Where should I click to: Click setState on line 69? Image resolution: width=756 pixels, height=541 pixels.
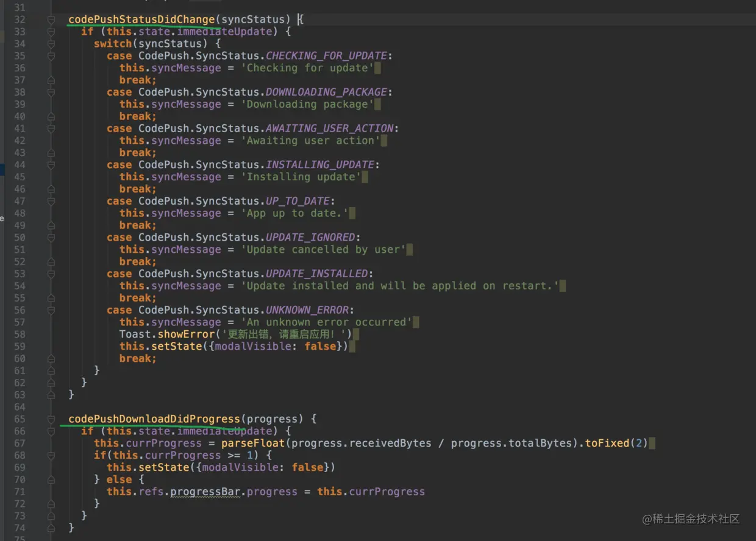click(164, 467)
